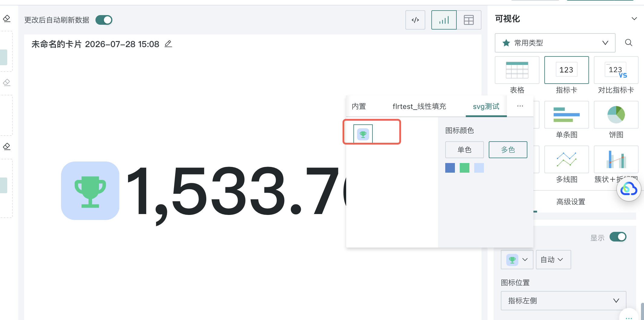
Task: Click the top eraser icon in left sidebar
Action: pos(7,19)
